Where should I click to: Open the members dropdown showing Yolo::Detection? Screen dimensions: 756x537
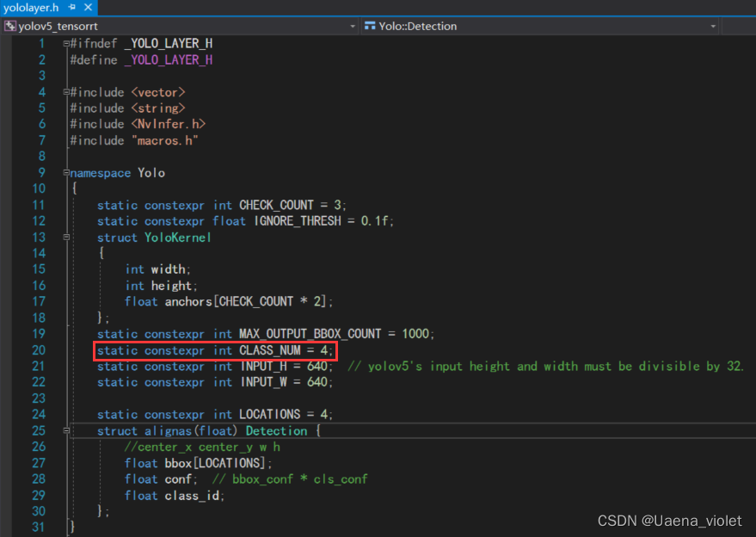click(715, 27)
